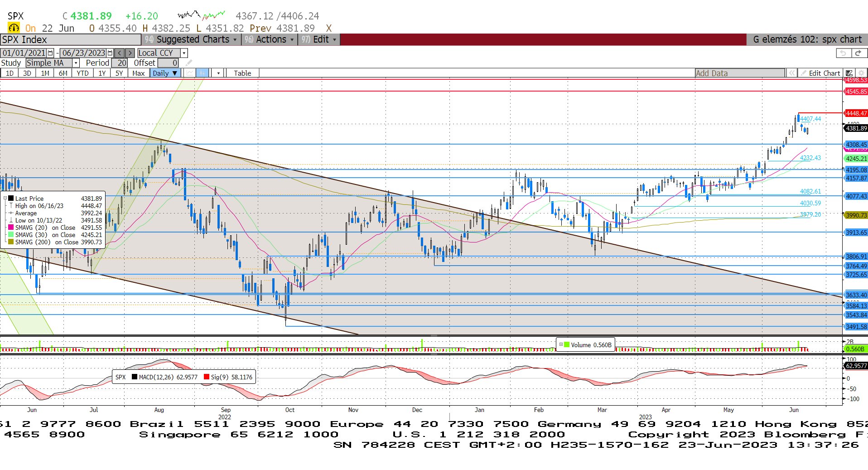The height and width of the screenshot is (470, 868).
Task: Click the 4232.43 cyan level annotation
Action: pyautogui.click(x=810, y=158)
